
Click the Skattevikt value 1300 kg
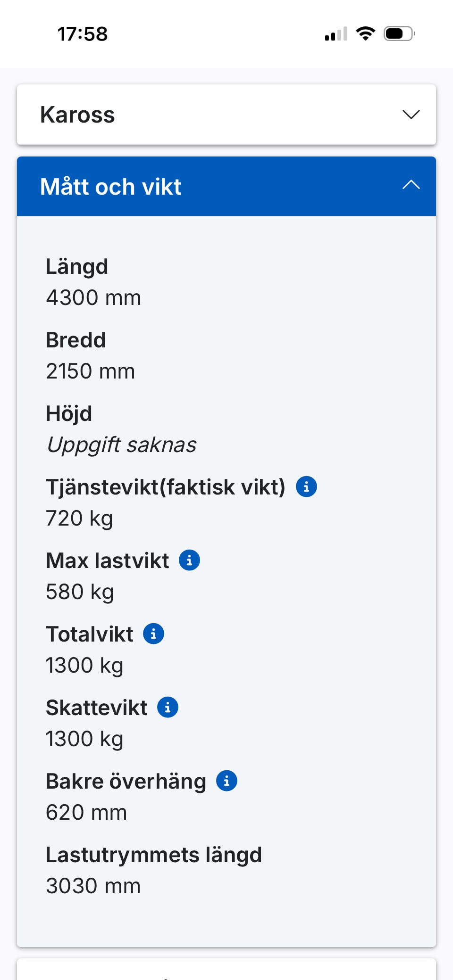pos(84,739)
